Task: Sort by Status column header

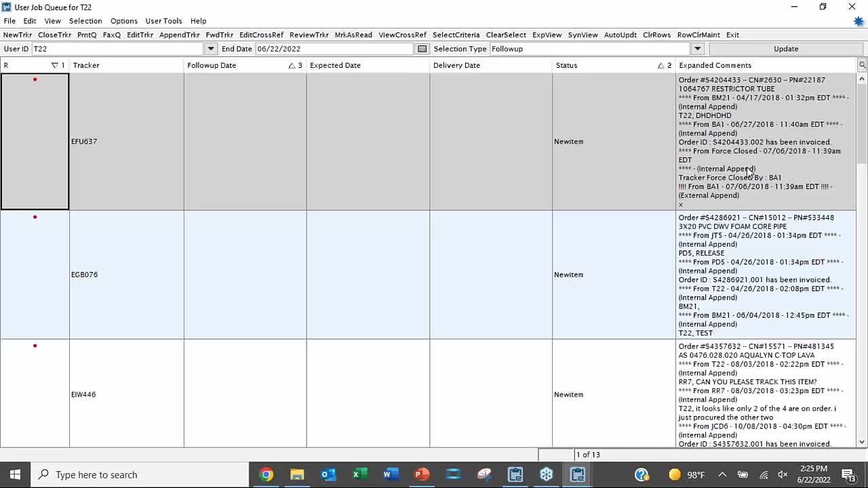Action: (x=614, y=65)
